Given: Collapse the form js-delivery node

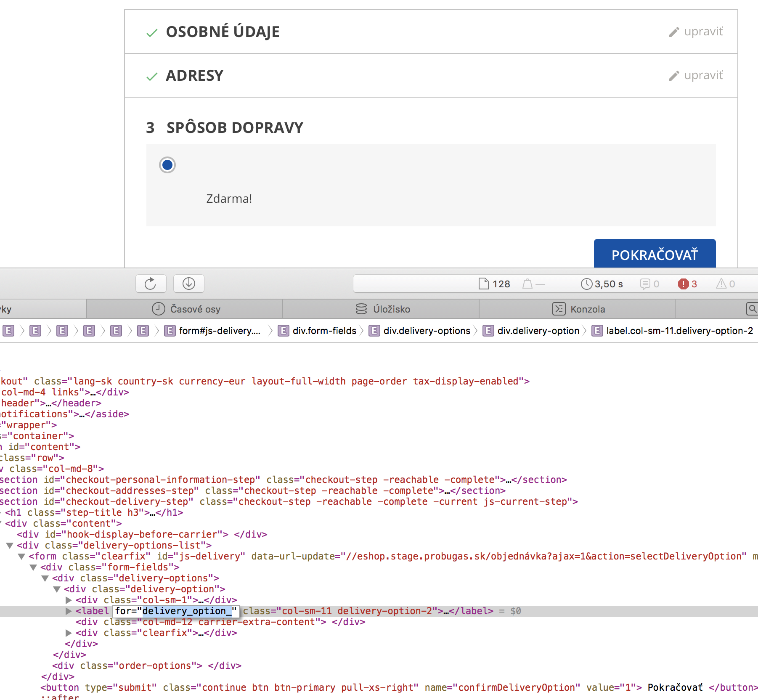Looking at the screenshot, I should pyautogui.click(x=21, y=557).
